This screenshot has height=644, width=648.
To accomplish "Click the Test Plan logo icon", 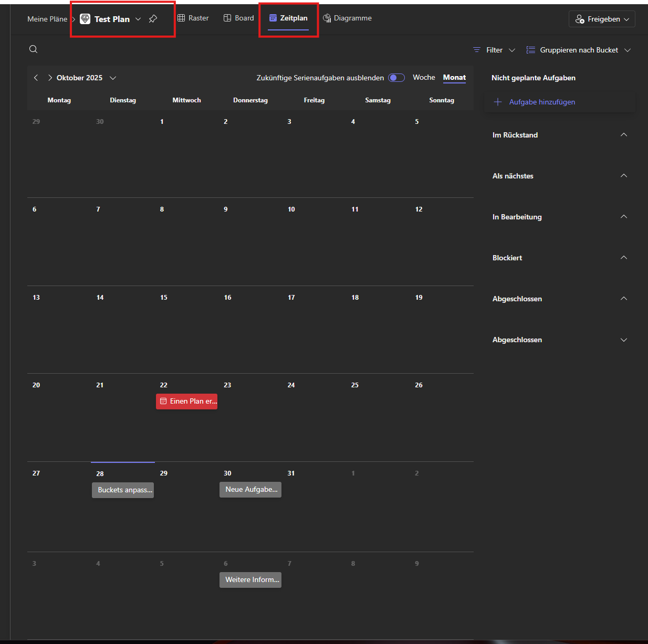I will (x=85, y=19).
